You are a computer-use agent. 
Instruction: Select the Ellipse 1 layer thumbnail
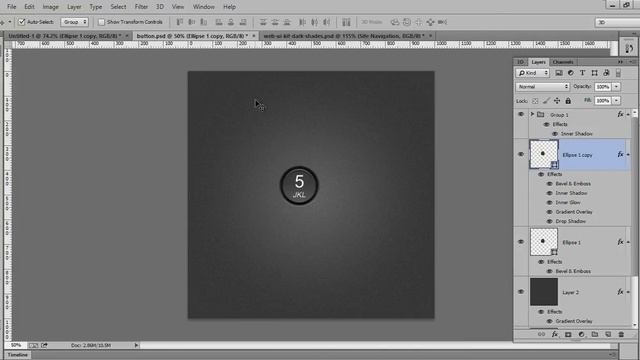[x=544, y=242]
